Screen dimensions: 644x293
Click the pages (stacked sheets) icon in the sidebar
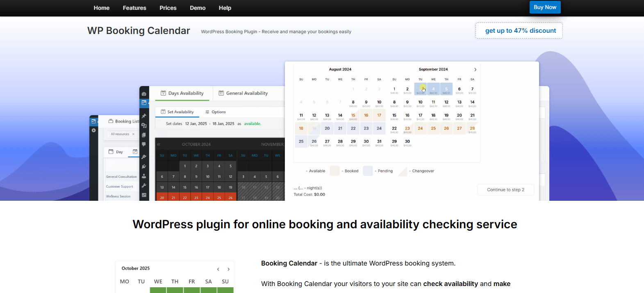click(144, 135)
